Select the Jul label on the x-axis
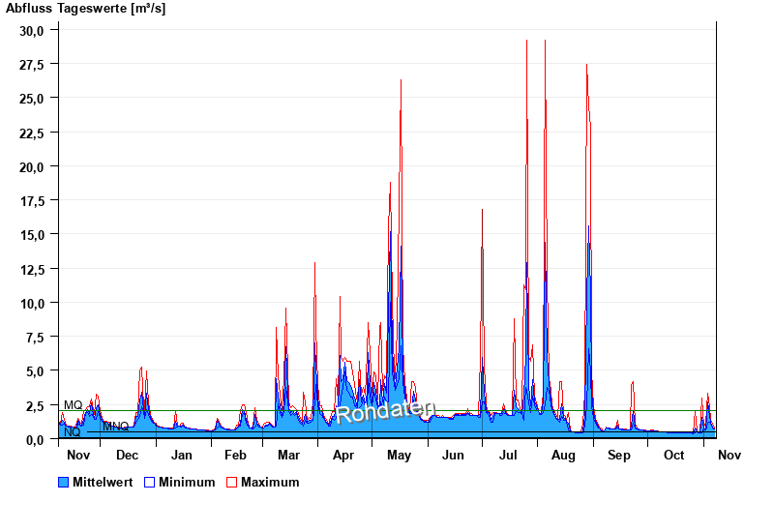This screenshot has height=532, width=774. tap(508, 455)
